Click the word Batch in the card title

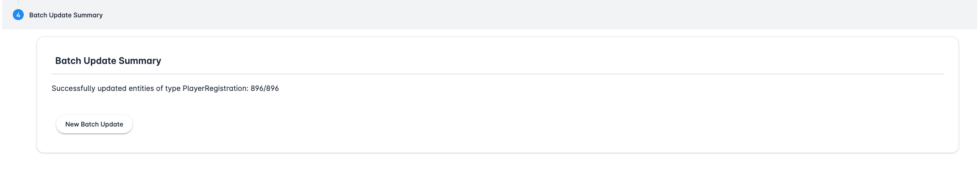[x=68, y=61]
